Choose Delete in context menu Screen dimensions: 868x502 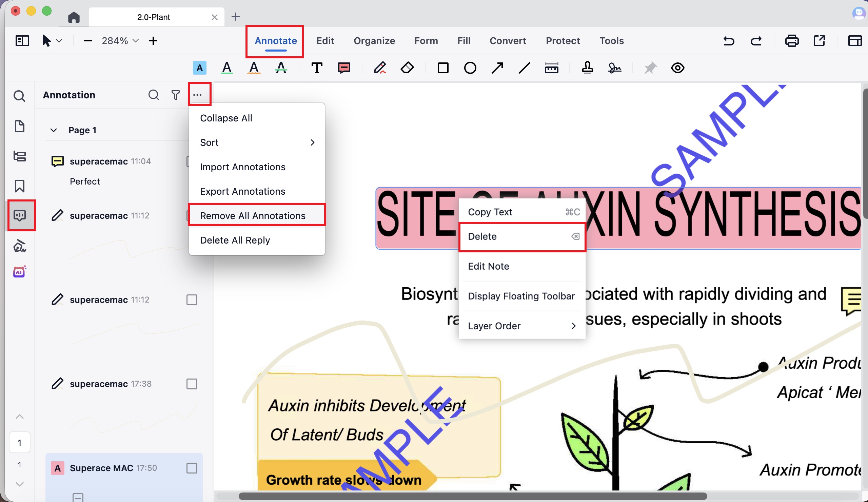(522, 236)
